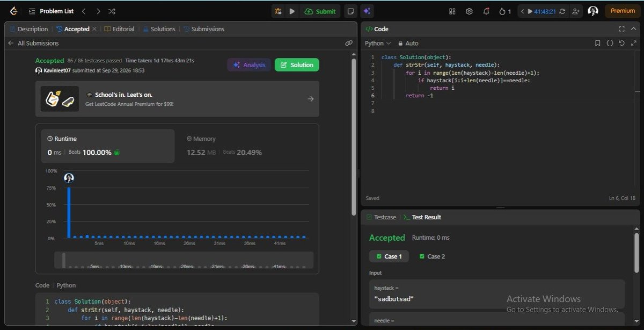Maximize the Code panel fullscreen icon
Viewport: 644px width, 330px height.
[621, 29]
